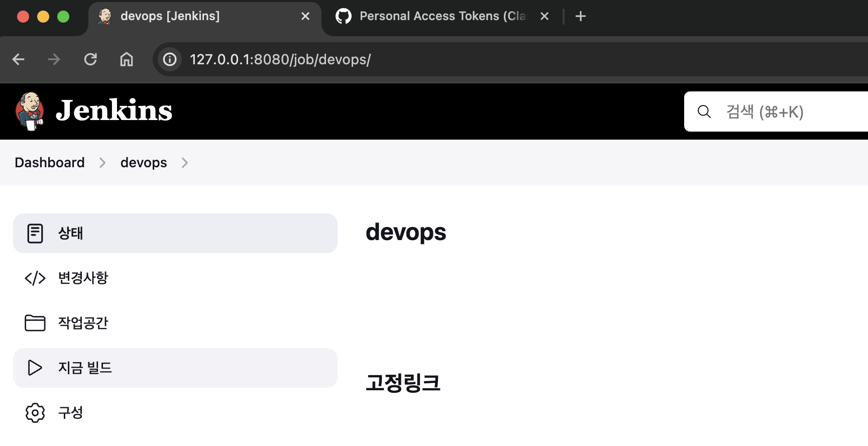This screenshot has height=446, width=868.
Task: Open a new browser tab
Action: 581,16
